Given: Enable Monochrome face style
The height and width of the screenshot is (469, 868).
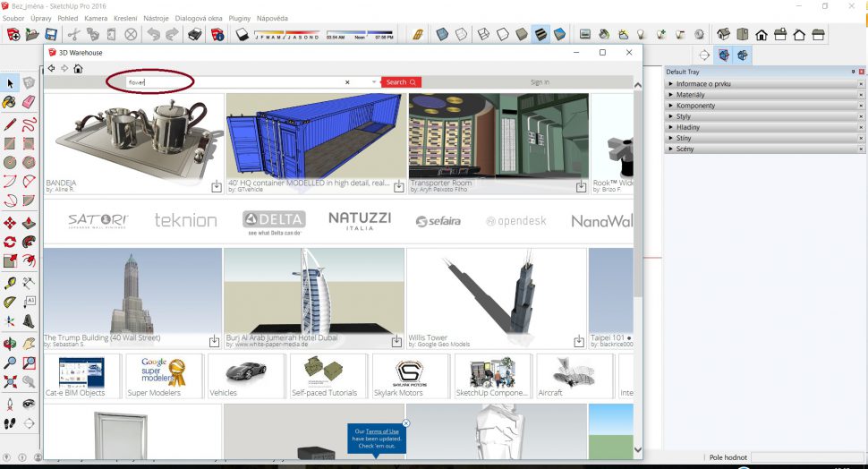Looking at the screenshot, I should (x=559, y=34).
